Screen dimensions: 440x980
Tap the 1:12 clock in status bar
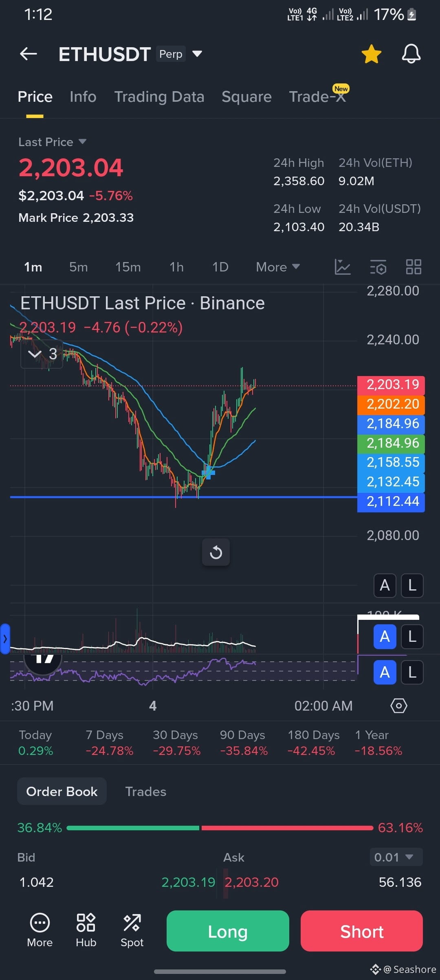tap(38, 15)
